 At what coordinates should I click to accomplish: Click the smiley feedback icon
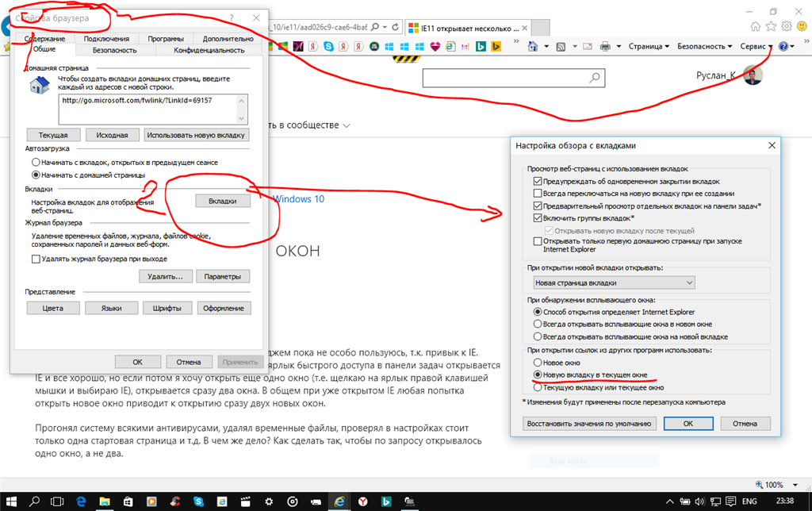point(802,26)
